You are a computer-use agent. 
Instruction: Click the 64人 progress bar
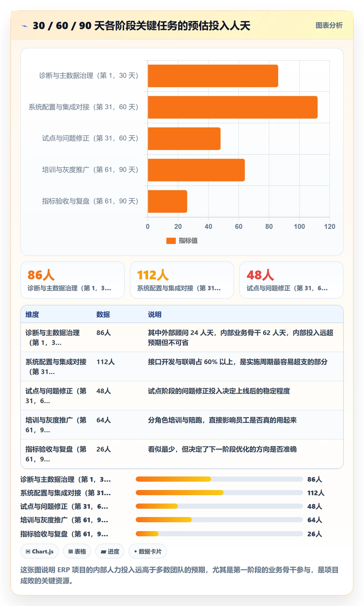click(x=219, y=520)
